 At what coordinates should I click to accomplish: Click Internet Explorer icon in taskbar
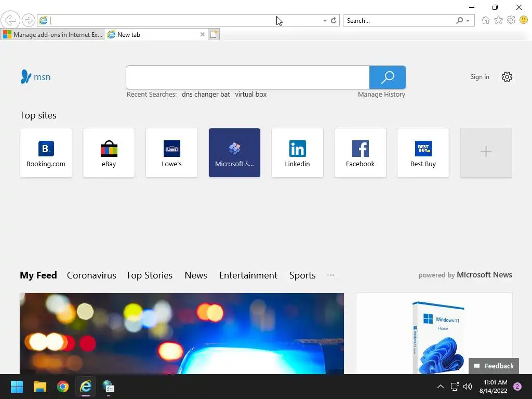click(86, 387)
